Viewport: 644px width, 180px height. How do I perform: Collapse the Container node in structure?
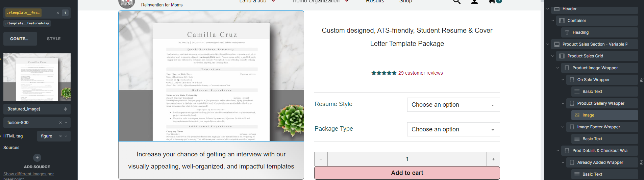coord(553,21)
